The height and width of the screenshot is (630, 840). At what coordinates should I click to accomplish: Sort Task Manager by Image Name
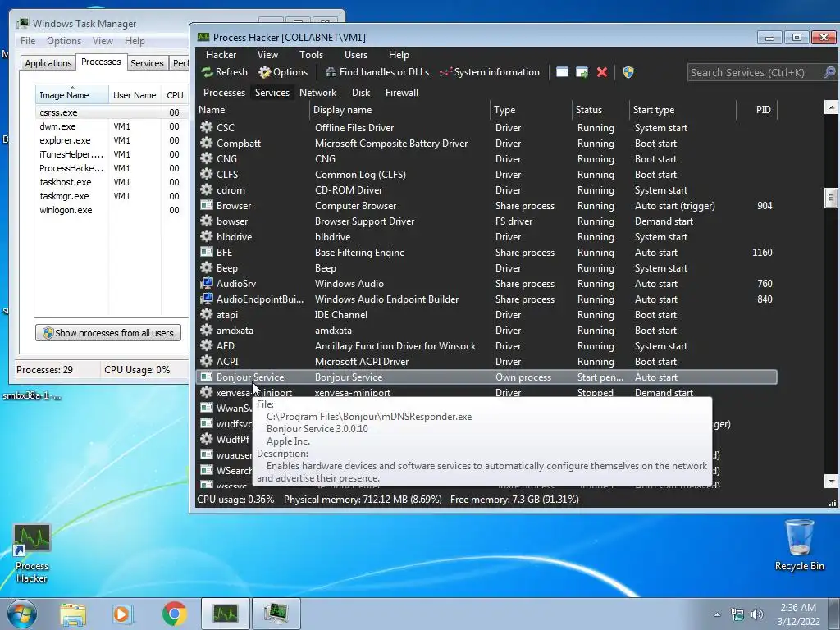point(71,95)
